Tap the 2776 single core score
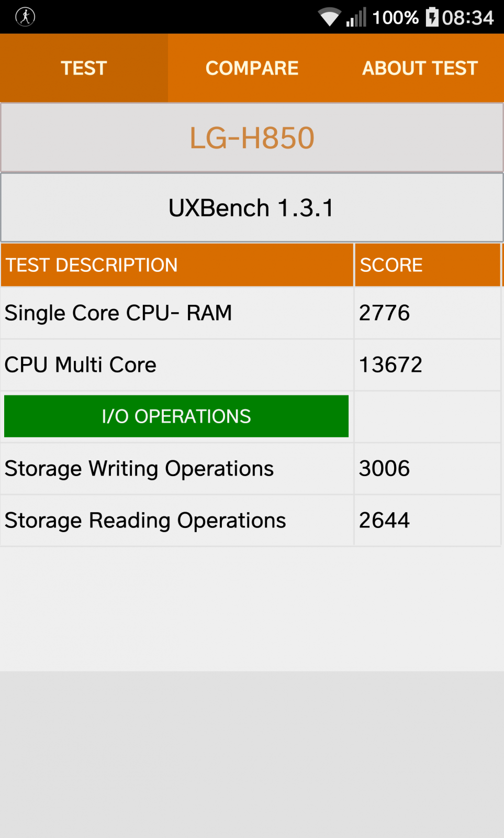Viewport: 504px width, 838px height. pyautogui.click(x=384, y=313)
